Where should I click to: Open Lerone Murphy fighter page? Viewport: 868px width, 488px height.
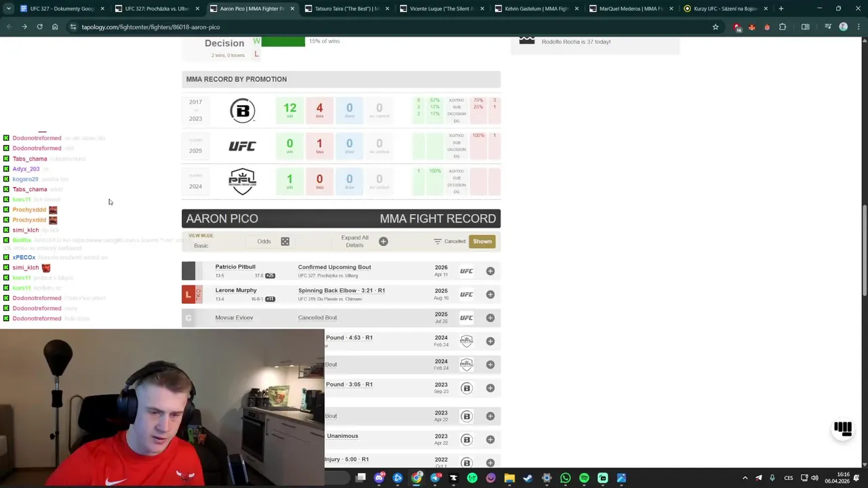(x=236, y=290)
